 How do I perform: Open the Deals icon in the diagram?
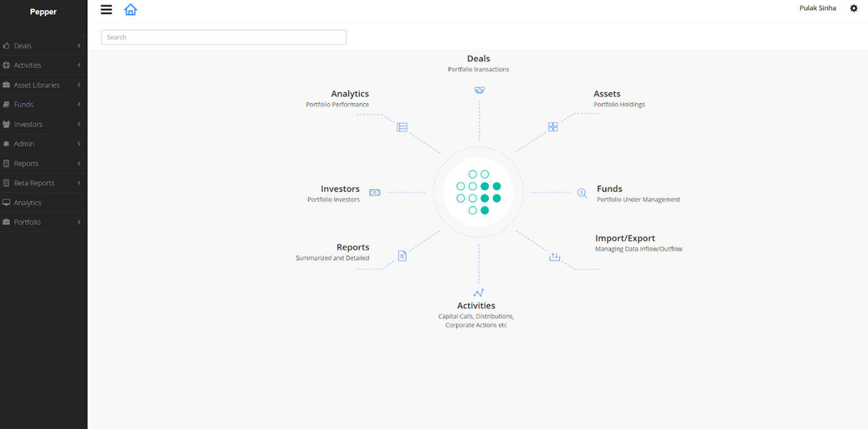[x=480, y=89]
